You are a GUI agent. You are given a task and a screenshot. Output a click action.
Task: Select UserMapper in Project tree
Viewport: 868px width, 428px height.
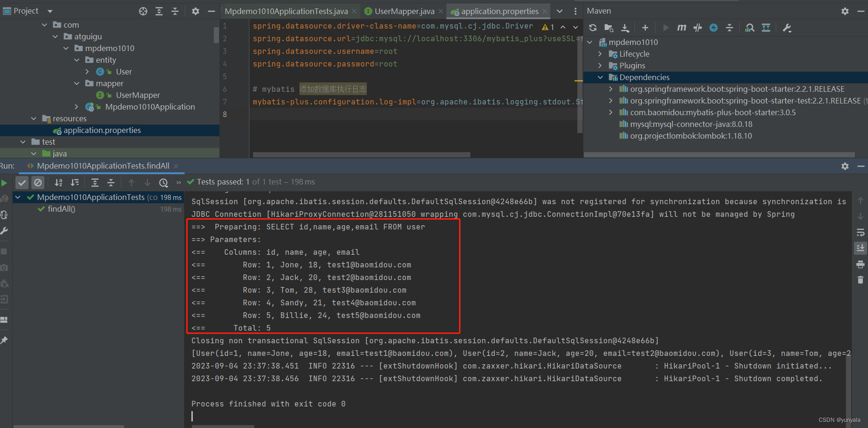click(x=138, y=95)
